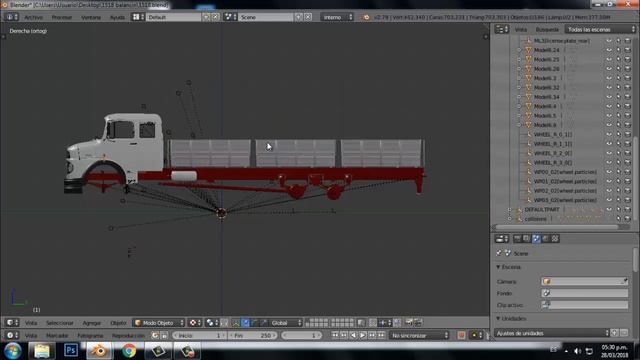640x360 pixels.
Task: Open the Global orientation dropdown
Action: 286,323
